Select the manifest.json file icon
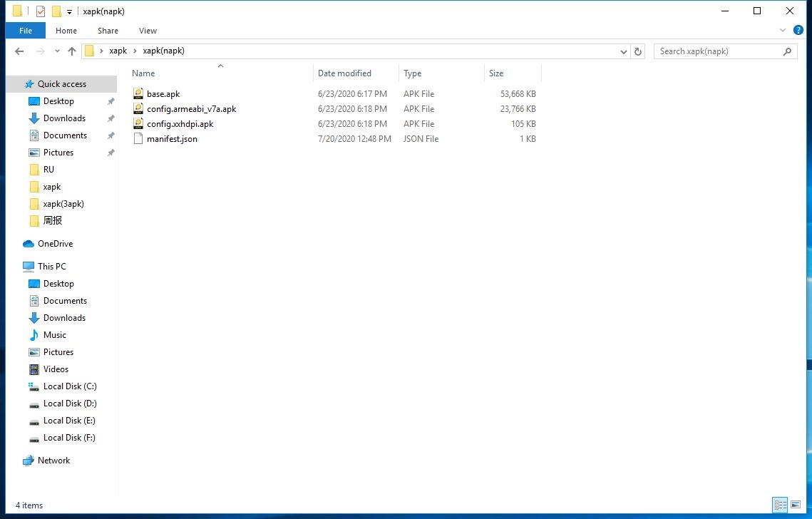The width and height of the screenshot is (812, 519). [138, 139]
